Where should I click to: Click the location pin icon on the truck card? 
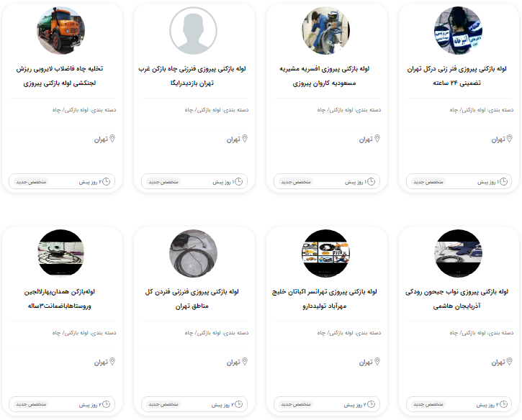coord(112,139)
